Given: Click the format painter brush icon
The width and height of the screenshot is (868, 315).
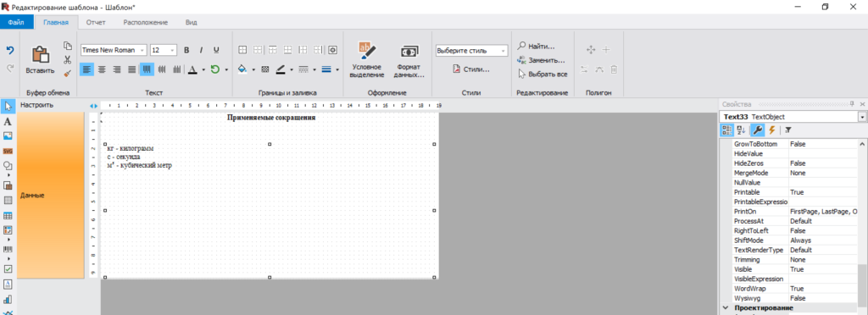Looking at the screenshot, I should point(68,73).
